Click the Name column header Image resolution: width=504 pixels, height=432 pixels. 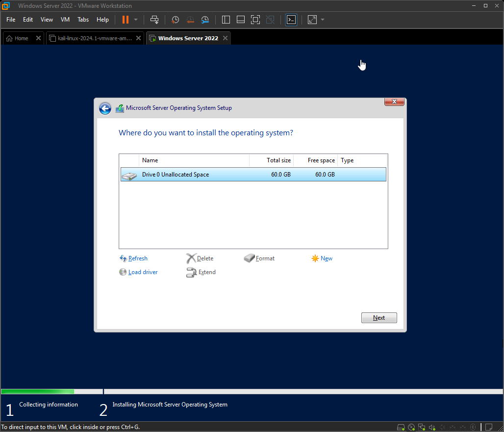[194, 160]
